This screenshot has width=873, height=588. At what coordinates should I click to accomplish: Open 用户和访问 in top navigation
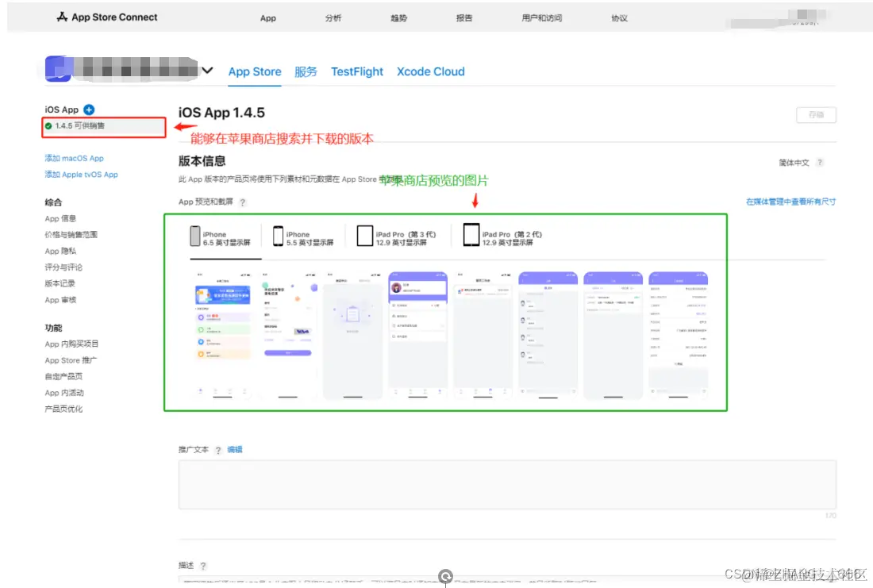(x=542, y=17)
